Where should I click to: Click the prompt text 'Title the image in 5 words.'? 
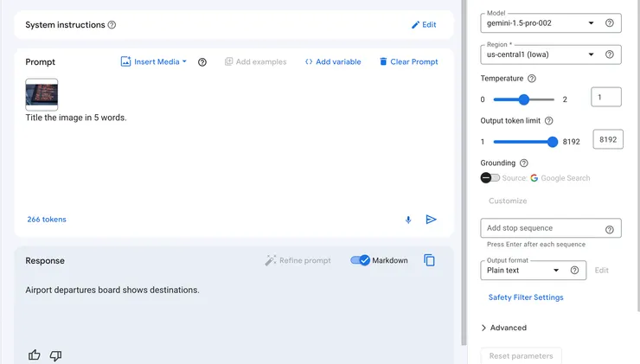click(76, 118)
